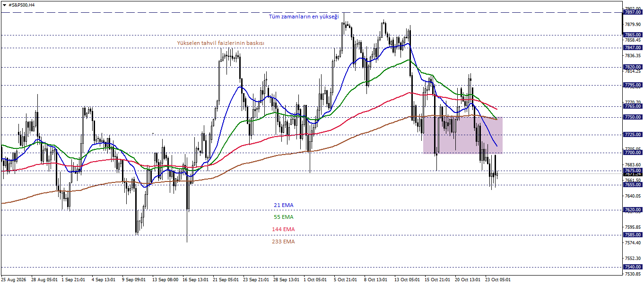The width and height of the screenshot is (644, 285).
Task: Click the 7865.00 price level tag
Action: (x=633, y=35)
